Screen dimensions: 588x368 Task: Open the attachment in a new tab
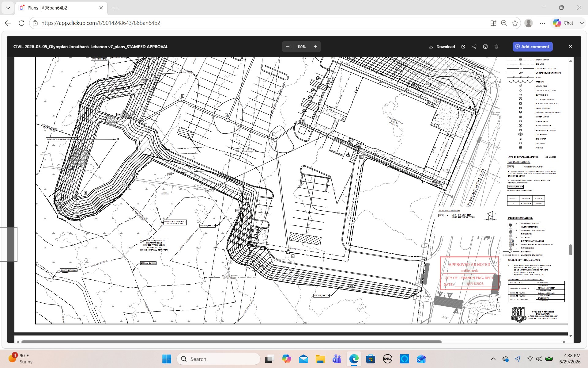tap(463, 47)
